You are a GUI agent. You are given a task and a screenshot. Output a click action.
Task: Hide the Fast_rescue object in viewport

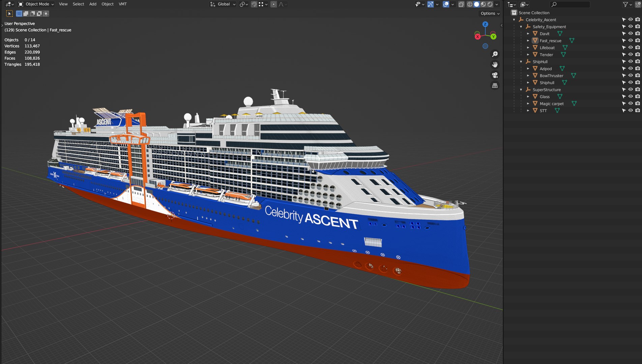pos(631,41)
